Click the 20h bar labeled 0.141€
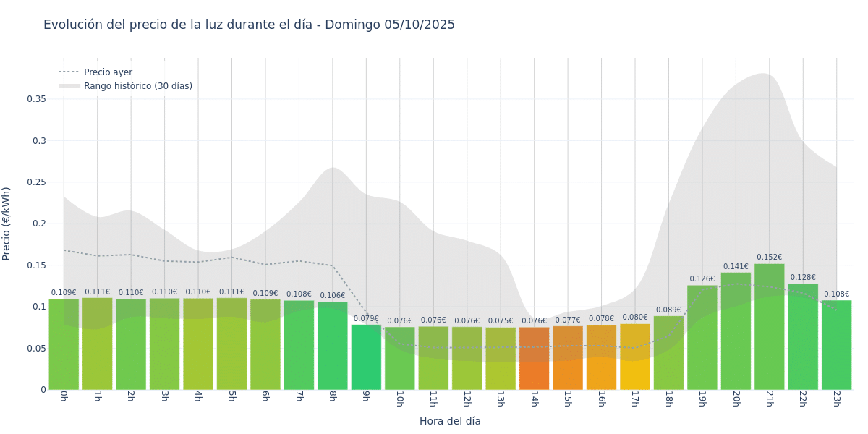The width and height of the screenshot is (868, 434). point(736,331)
